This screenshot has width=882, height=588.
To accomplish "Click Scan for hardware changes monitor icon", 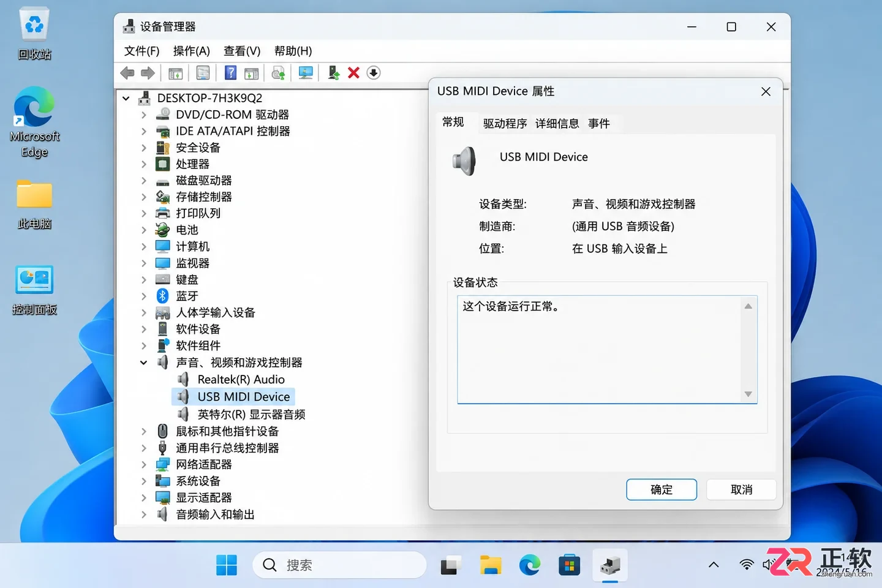I will pyautogui.click(x=306, y=73).
